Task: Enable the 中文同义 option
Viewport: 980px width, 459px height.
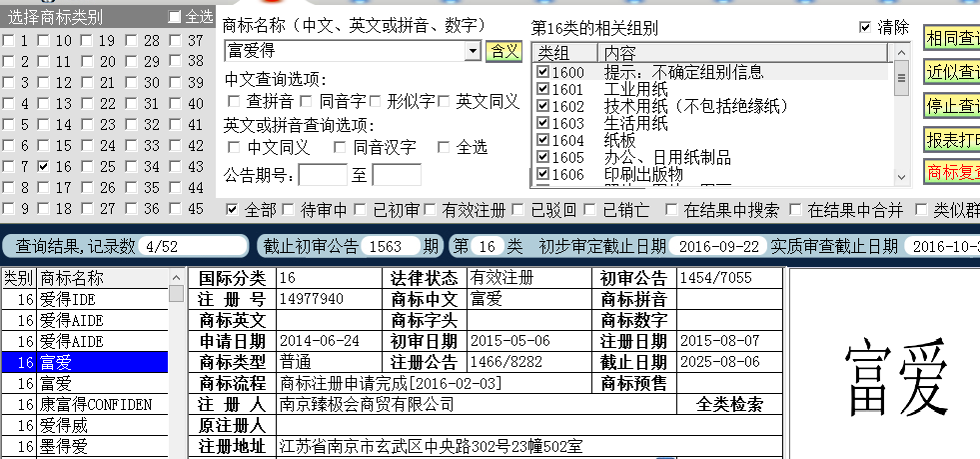Action: point(234,147)
